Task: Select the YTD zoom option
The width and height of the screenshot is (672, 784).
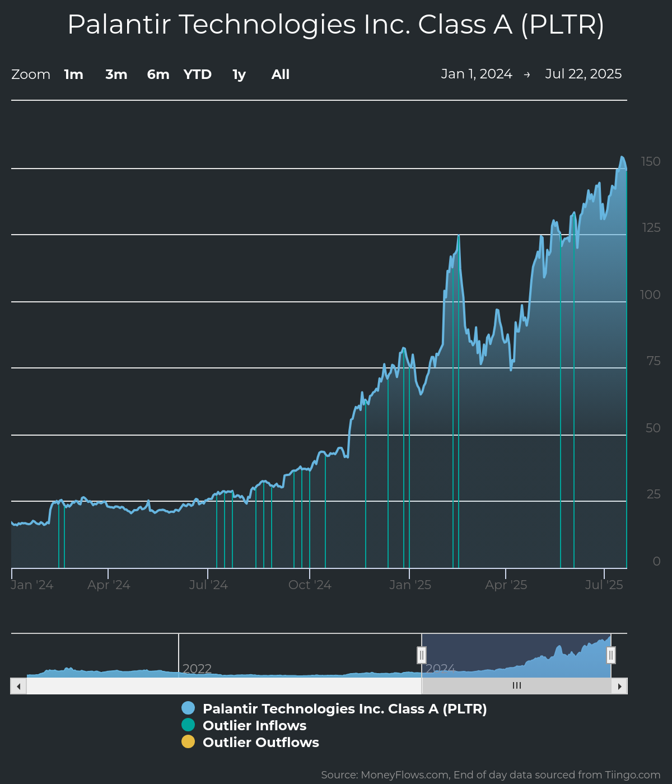Action: (198, 74)
